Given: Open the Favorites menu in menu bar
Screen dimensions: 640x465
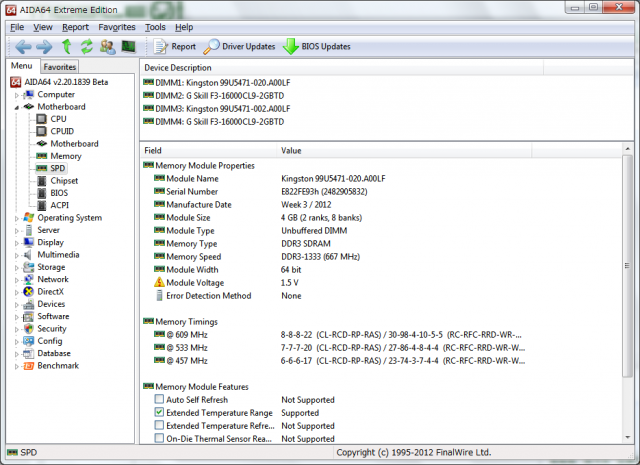Looking at the screenshot, I should click(117, 27).
